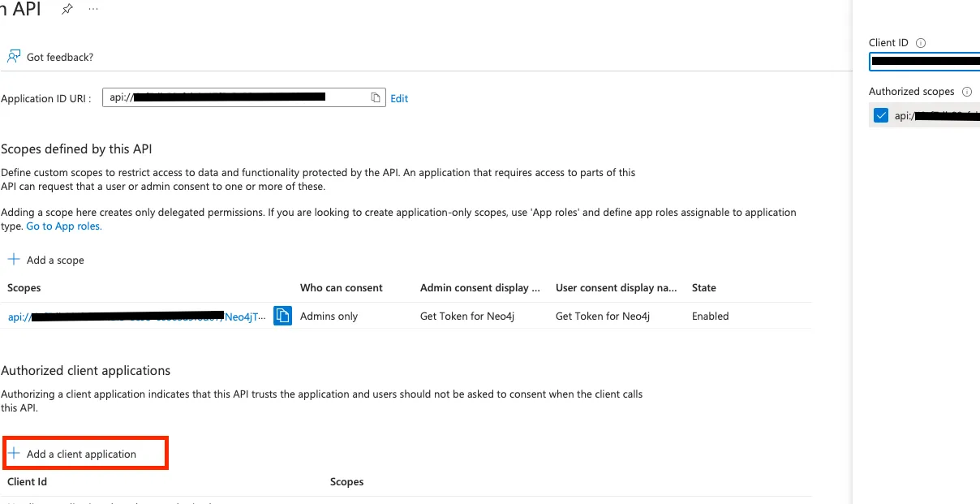This screenshot has width=980, height=504.
Task: Click the Admin consent display column header
Action: click(x=479, y=287)
